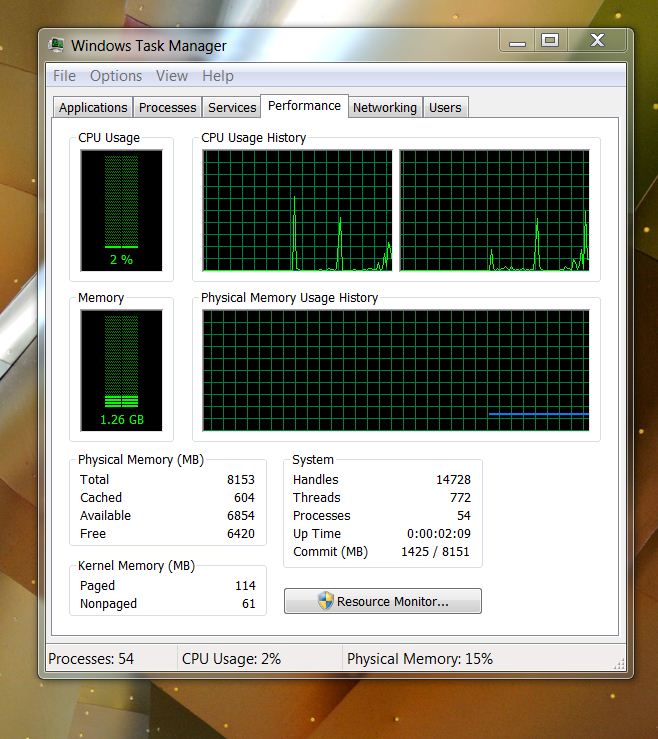Viewport: 658px width, 739px height.
Task: Select the Performance tab
Action: [304, 106]
